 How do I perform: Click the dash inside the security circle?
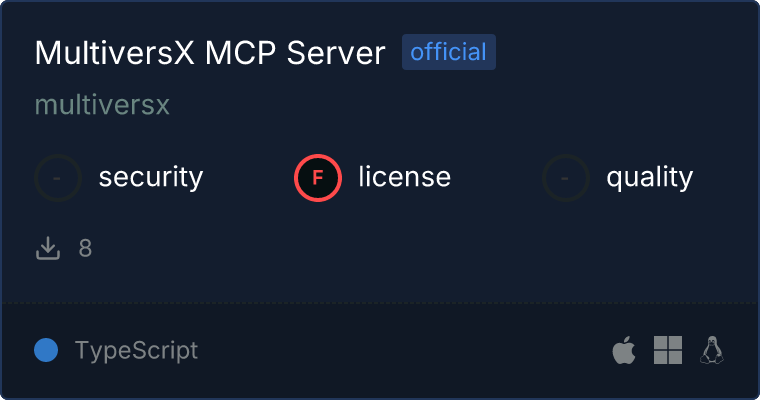(57, 178)
